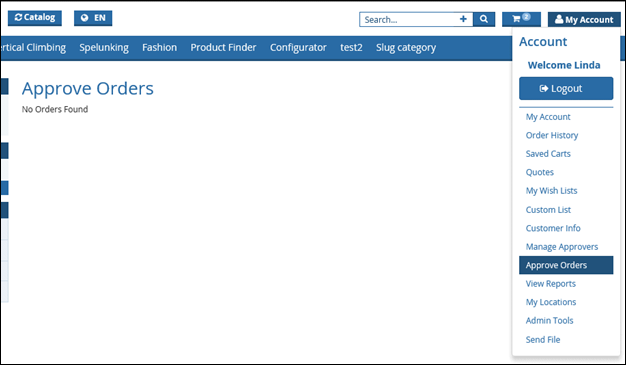Click the Catalog refresh button
Image resolution: width=626 pixels, height=365 pixels.
click(x=35, y=18)
